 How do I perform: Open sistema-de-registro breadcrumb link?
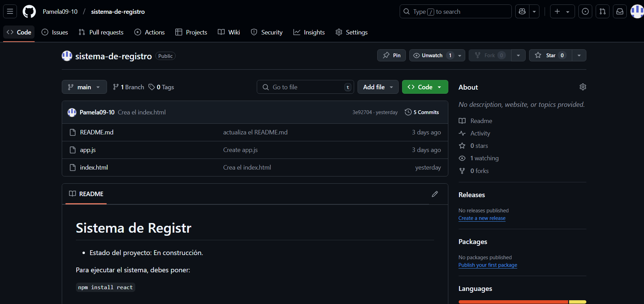pos(118,11)
